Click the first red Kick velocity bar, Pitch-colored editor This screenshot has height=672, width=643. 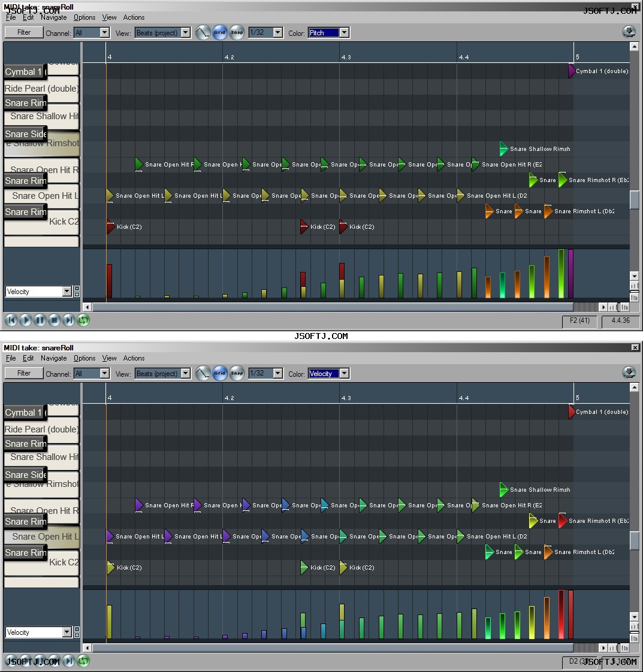tap(109, 281)
